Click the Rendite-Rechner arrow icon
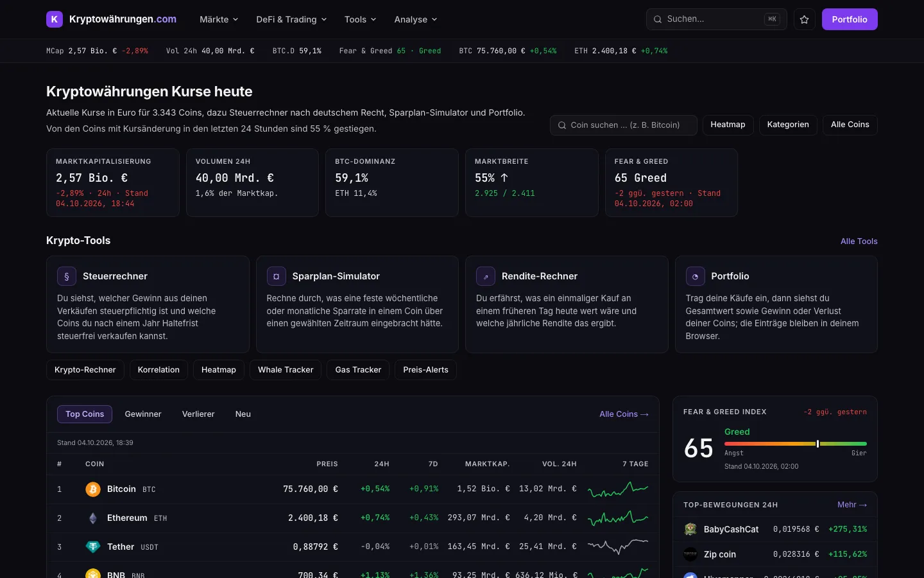This screenshot has width=924, height=578. pyautogui.click(x=486, y=276)
